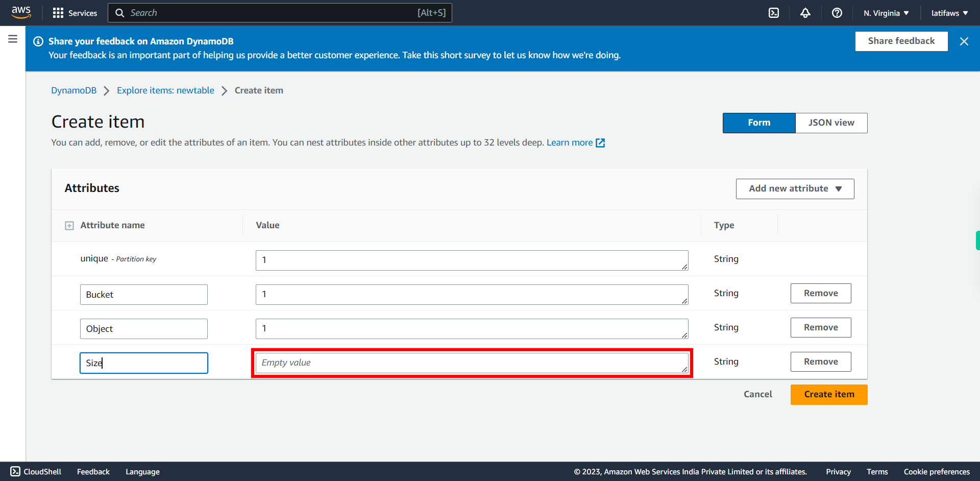Viewport: 980px width, 481px height.
Task: Click the top Search input box
Action: point(280,13)
